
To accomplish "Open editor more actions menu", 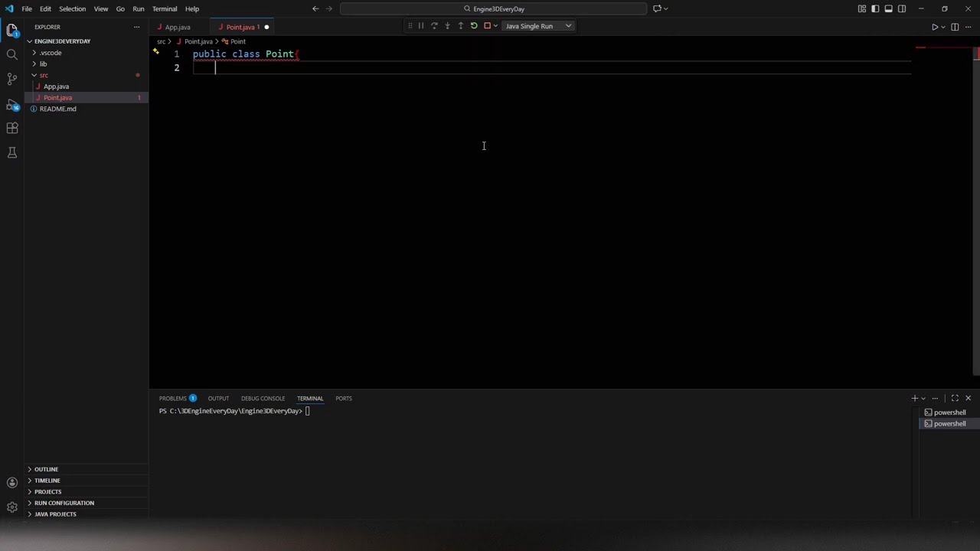I will coord(968,27).
